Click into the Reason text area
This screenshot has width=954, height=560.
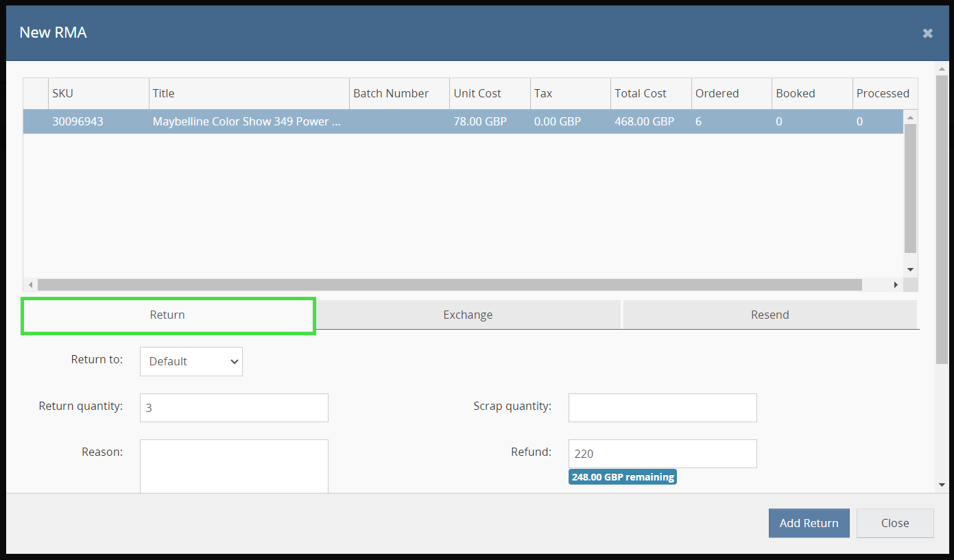pos(234,466)
